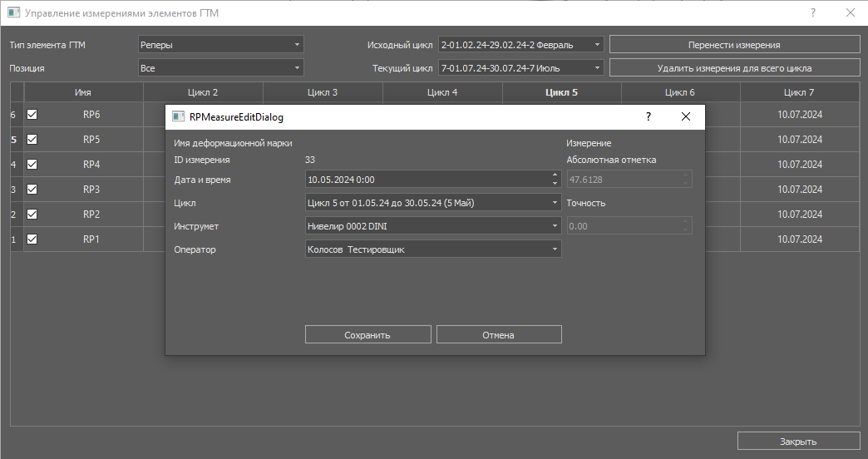Toggle the RP6 row checkbox
This screenshot has height=459, width=868.
tap(32, 115)
